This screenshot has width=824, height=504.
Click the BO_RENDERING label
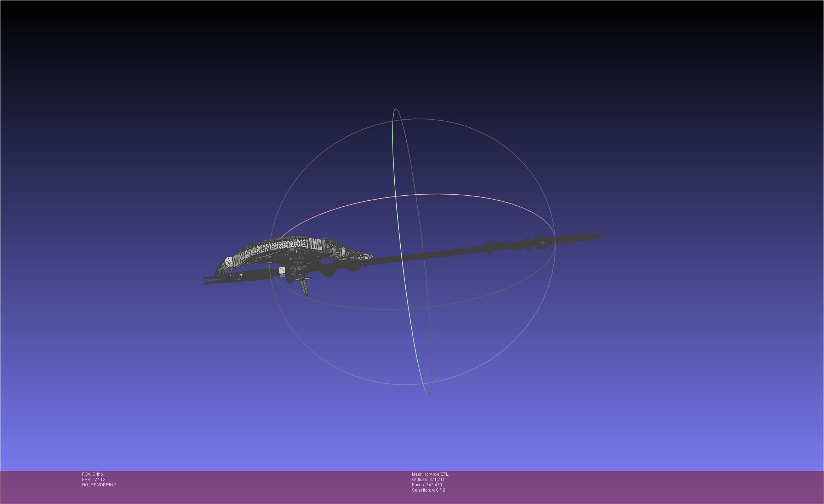tap(99, 485)
